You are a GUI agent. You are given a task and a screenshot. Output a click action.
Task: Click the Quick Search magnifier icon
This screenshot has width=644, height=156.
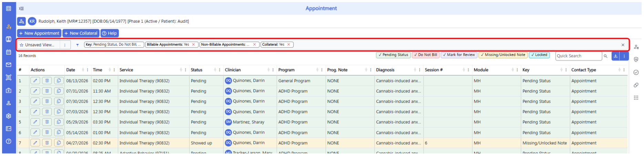point(605,56)
